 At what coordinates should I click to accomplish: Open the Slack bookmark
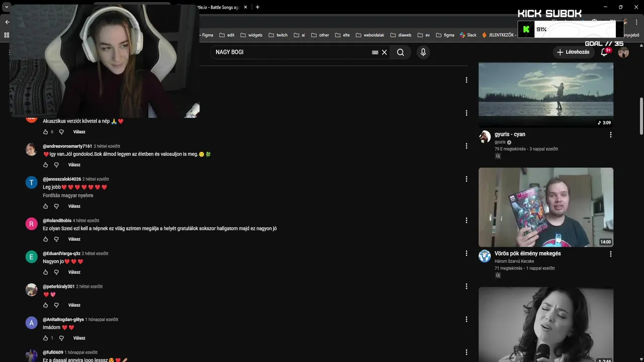(x=468, y=35)
